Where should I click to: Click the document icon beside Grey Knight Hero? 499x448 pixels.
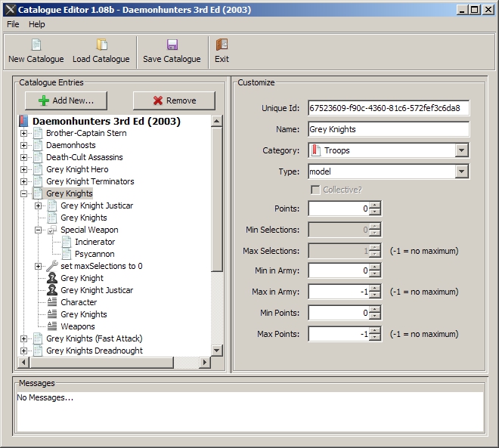click(38, 169)
